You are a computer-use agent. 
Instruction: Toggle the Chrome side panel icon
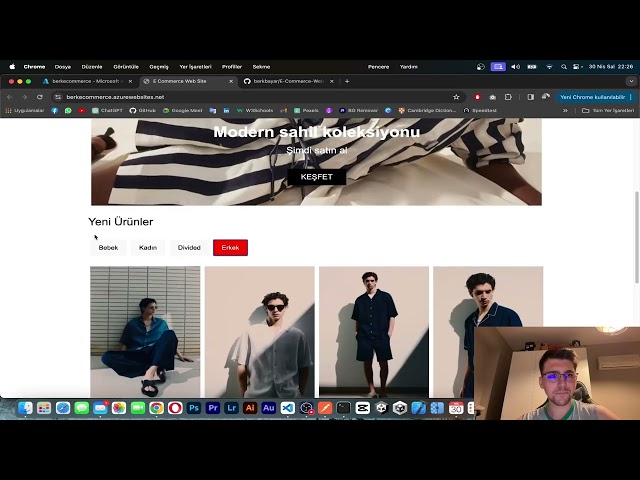(x=531, y=97)
